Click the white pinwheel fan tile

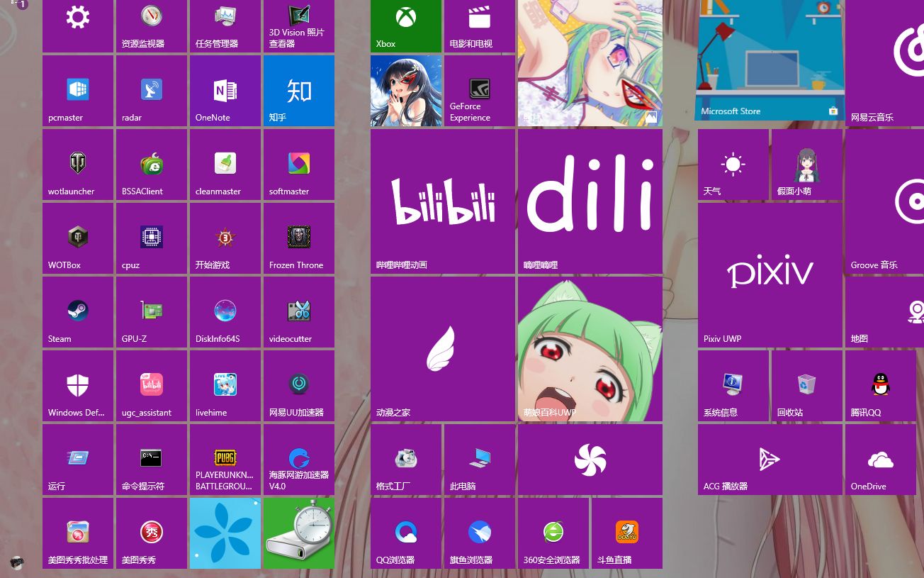(x=590, y=460)
